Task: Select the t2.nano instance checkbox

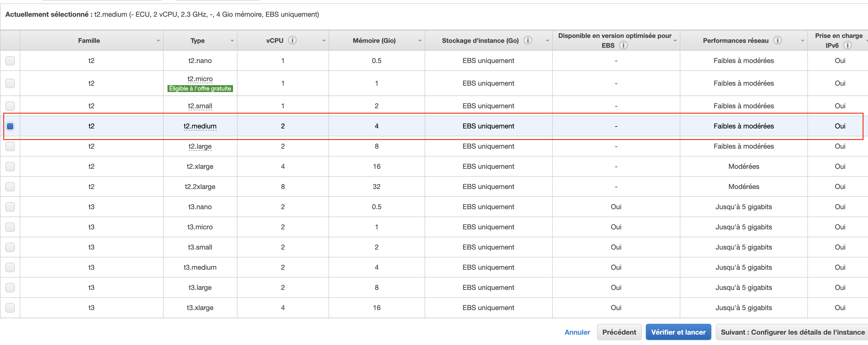Action: (10, 61)
